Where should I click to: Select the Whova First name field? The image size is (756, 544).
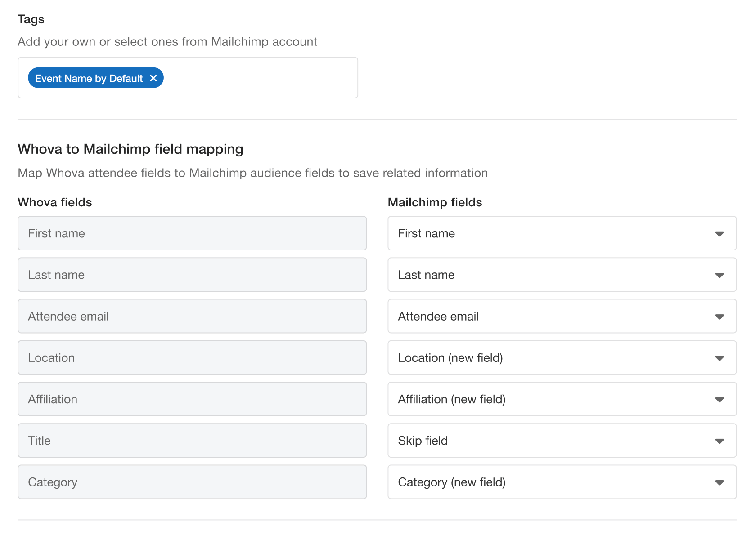[x=192, y=233]
